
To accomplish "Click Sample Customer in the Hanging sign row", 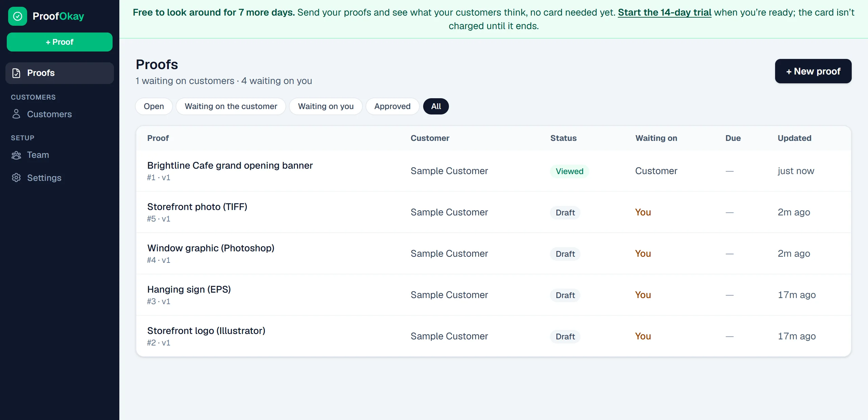I will coord(449,295).
